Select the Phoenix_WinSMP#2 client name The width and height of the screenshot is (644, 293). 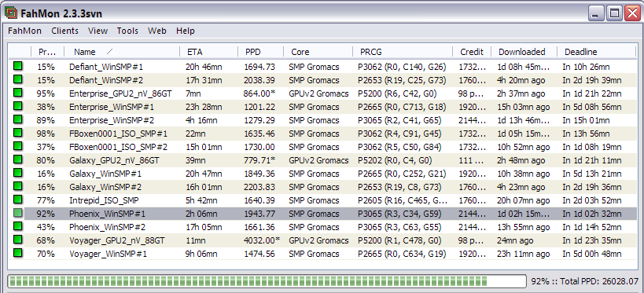click(x=107, y=227)
